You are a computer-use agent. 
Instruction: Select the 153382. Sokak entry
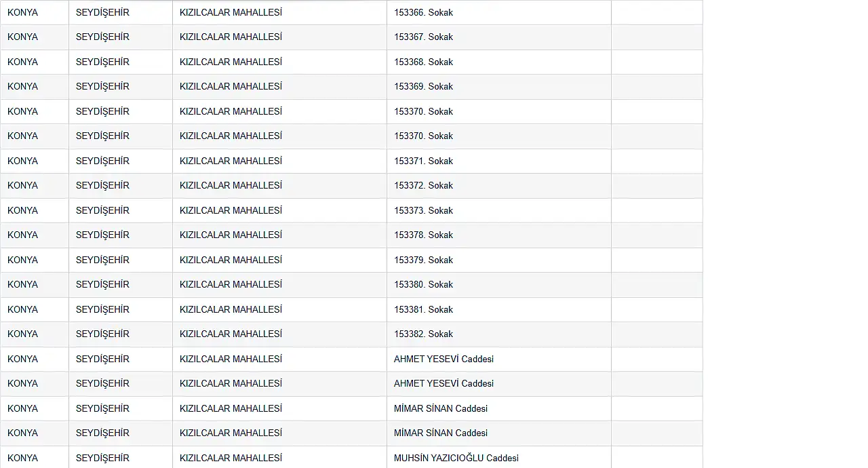(423, 334)
